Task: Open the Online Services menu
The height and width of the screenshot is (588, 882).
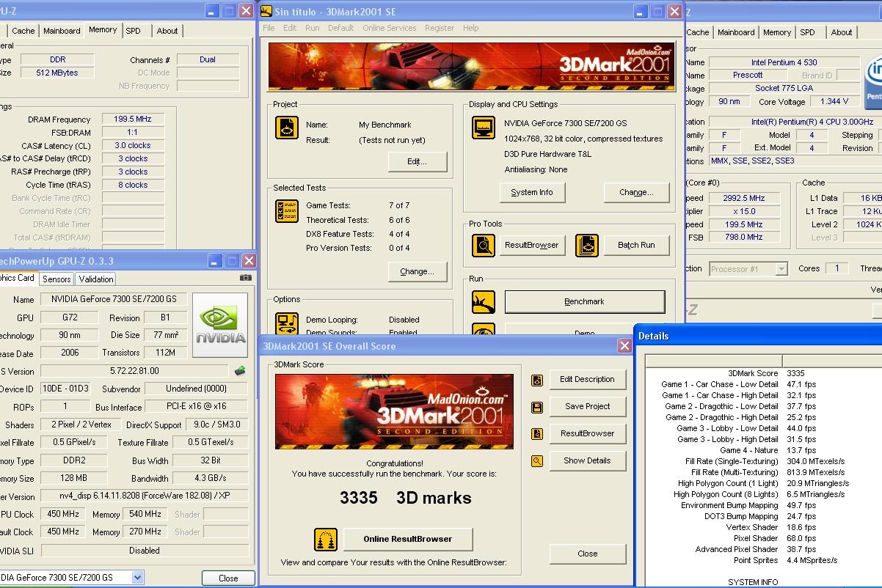Action: coord(389,28)
